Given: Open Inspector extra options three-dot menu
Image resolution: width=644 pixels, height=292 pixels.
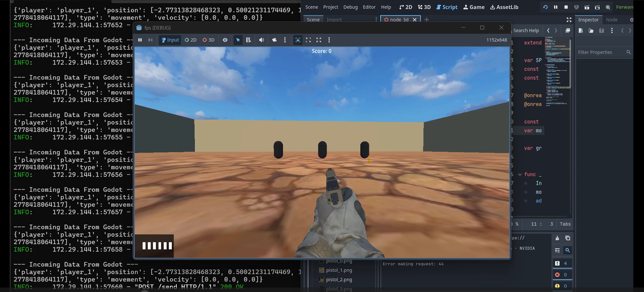Looking at the screenshot, I should pyautogui.click(x=612, y=31).
